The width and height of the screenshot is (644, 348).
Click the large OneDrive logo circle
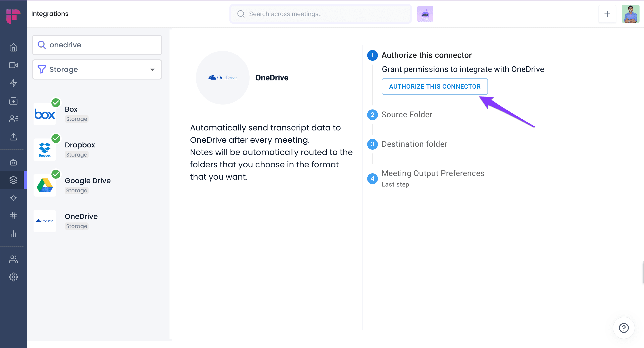pos(222,78)
